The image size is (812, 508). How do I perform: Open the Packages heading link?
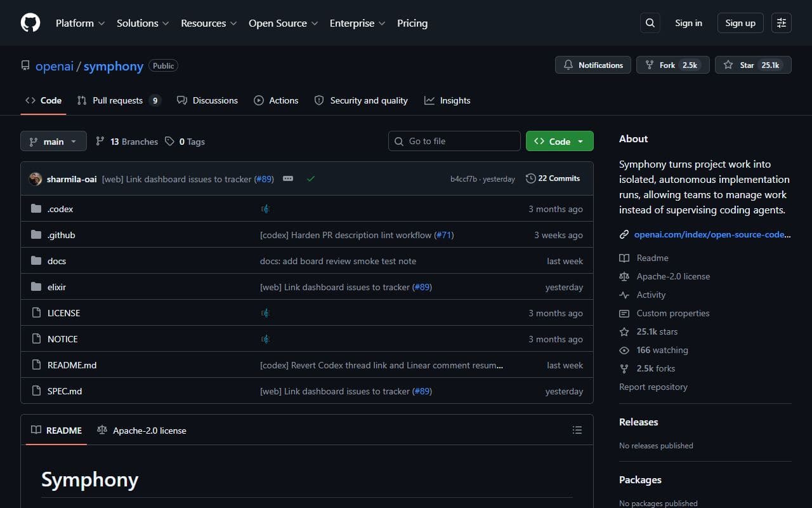(x=640, y=480)
